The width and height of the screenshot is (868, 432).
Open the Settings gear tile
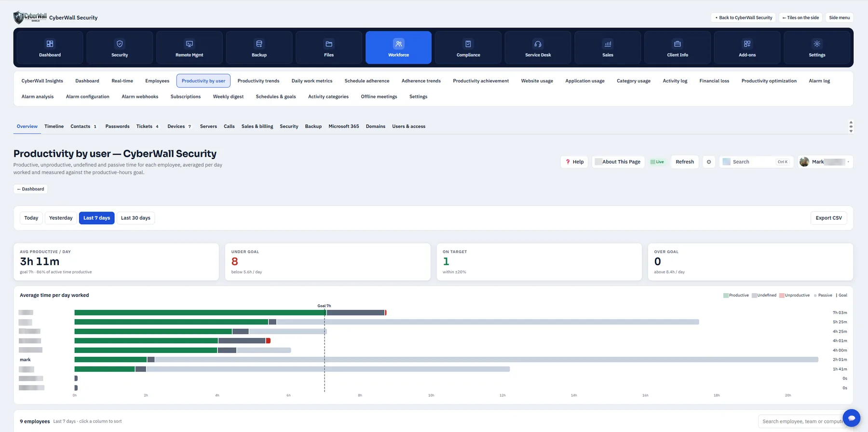point(817,47)
